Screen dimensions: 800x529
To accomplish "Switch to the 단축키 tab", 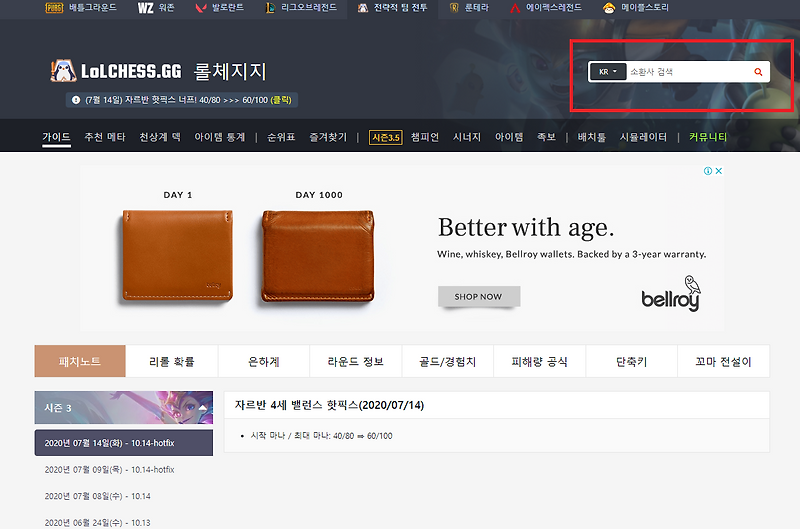I will coord(632,361).
